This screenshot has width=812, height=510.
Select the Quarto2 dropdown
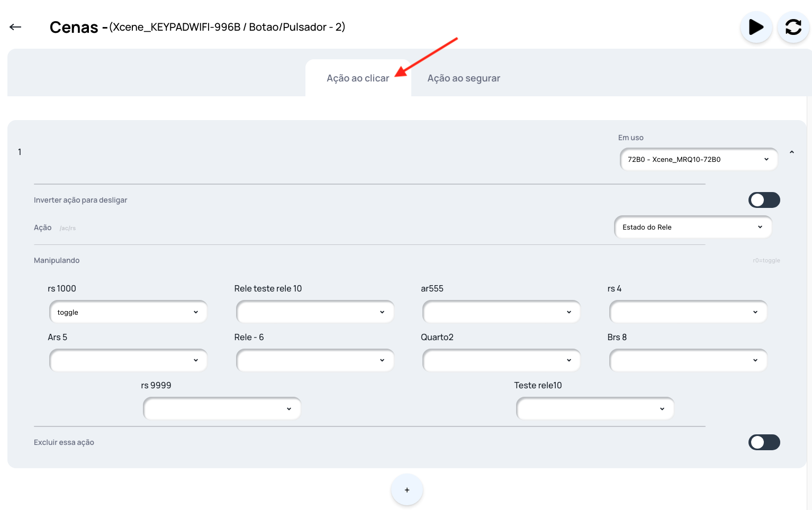[x=501, y=360]
